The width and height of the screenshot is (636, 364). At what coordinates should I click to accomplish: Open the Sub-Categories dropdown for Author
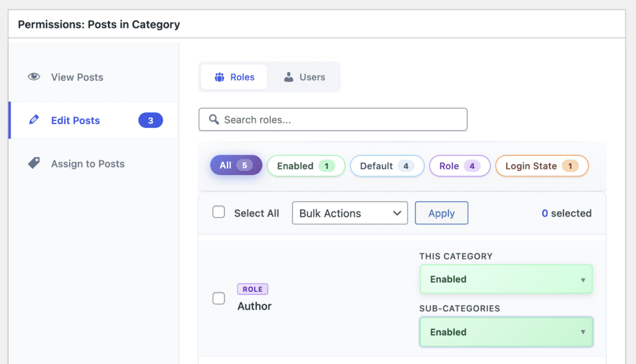pyautogui.click(x=506, y=332)
